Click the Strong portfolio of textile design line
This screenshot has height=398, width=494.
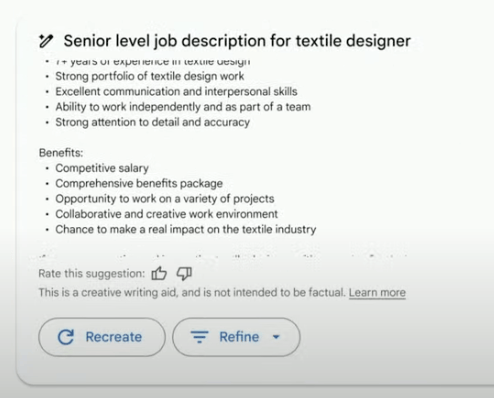click(150, 76)
